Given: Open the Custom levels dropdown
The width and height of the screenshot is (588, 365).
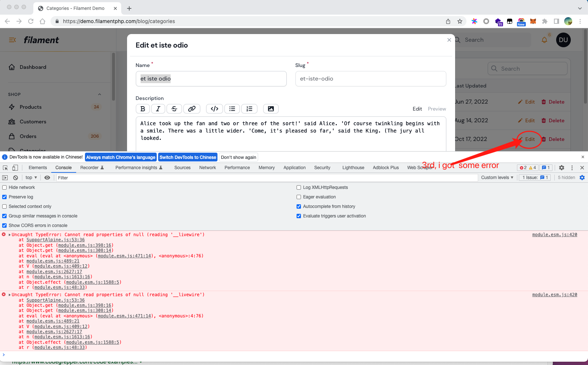Looking at the screenshot, I should click(497, 178).
